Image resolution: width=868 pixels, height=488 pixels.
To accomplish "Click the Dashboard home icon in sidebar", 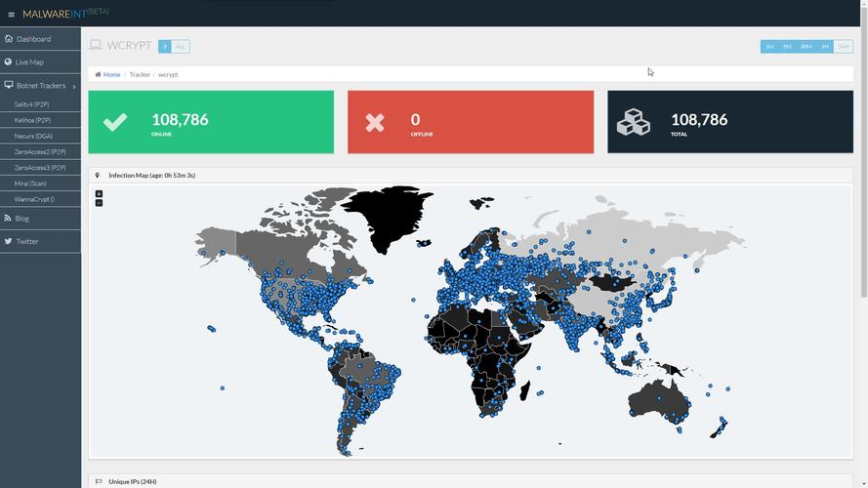I will point(9,39).
